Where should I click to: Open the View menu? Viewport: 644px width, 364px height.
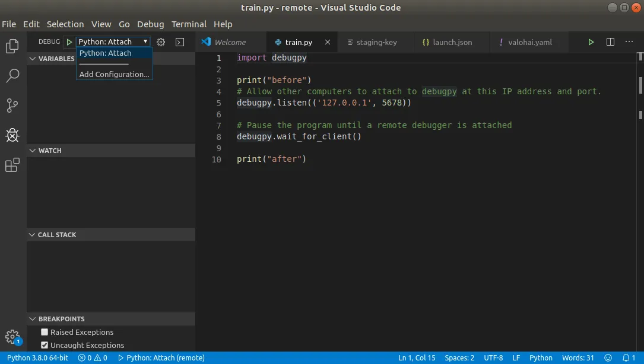(x=101, y=24)
